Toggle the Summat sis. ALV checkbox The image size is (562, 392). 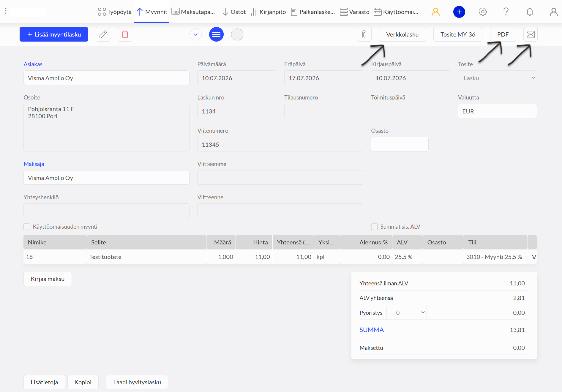374,227
